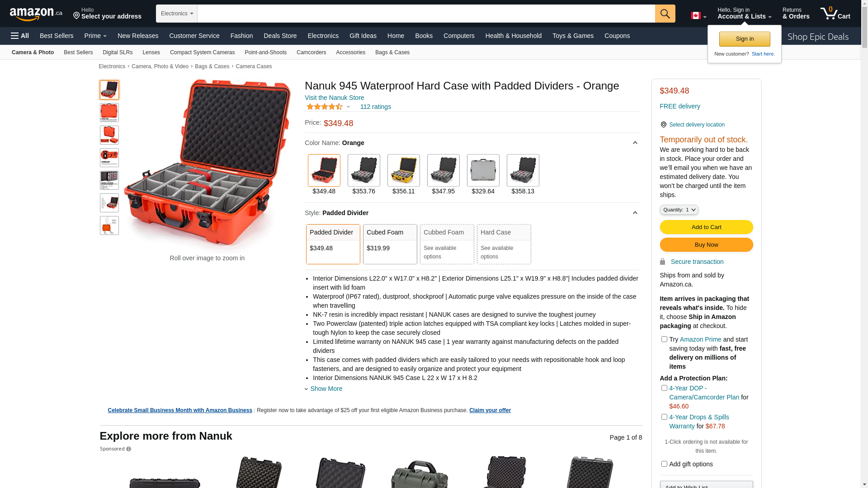Open the Quantity dropdown
This screenshot has height=488, width=868.
tap(679, 210)
